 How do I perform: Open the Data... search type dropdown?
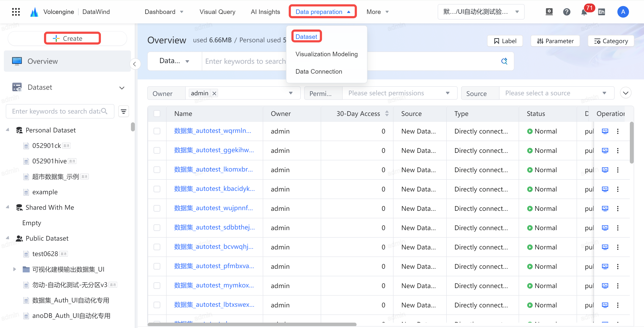tap(174, 61)
